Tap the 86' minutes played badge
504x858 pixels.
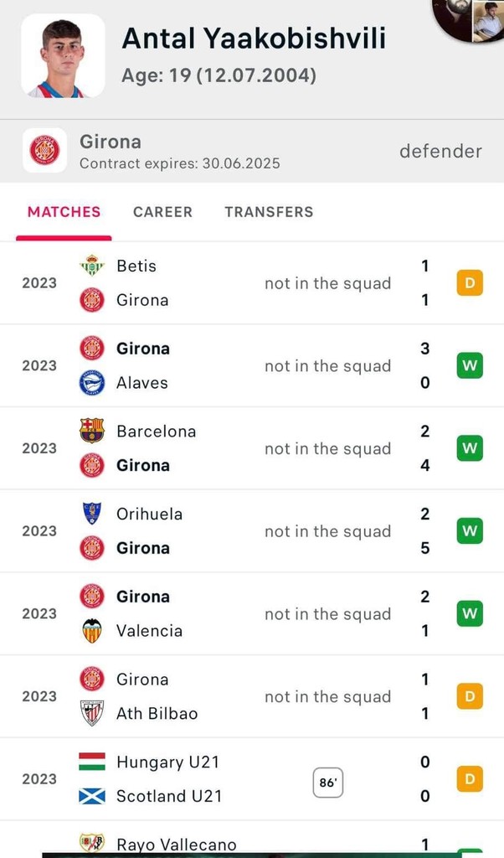pos(328,783)
